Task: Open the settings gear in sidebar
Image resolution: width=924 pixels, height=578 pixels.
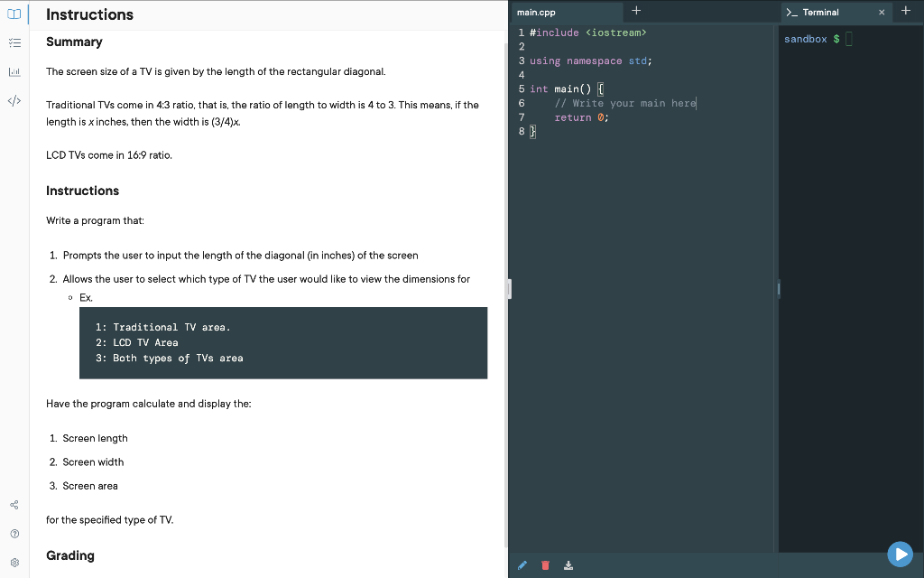Action: coord(14,562)
